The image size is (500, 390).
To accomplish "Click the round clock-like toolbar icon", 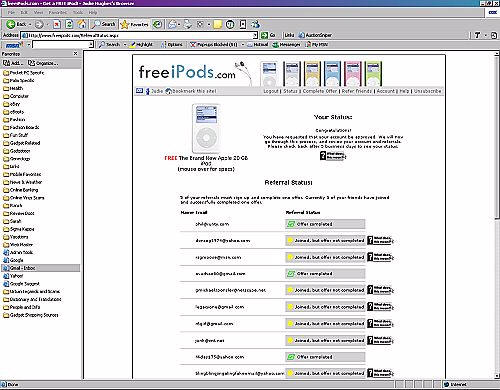I will click(x=230, y=24).
